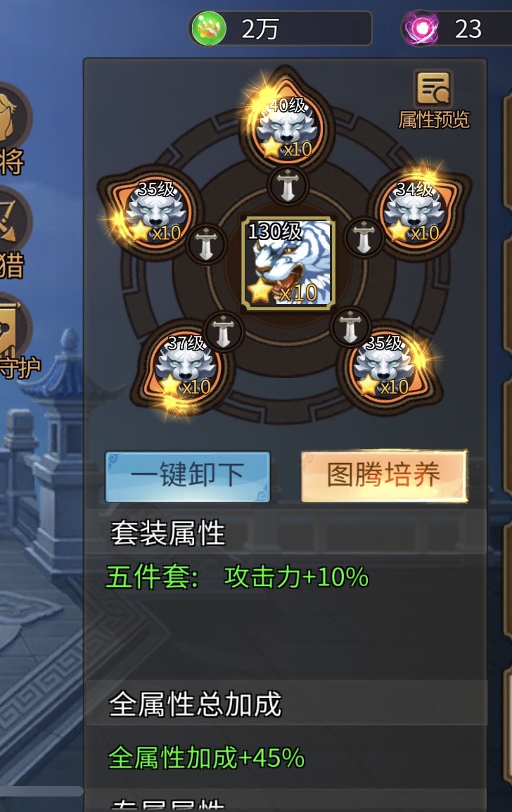Click the sword slot above the bottom-right 35级 totem
512x812 pixels.
pyautogui.click(x=350, y=326)
